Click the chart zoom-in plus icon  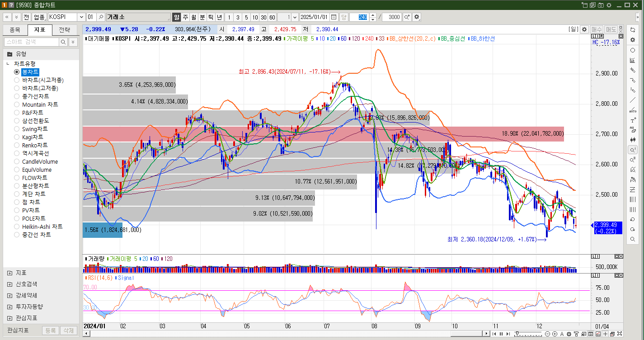(x=555, y=334)
